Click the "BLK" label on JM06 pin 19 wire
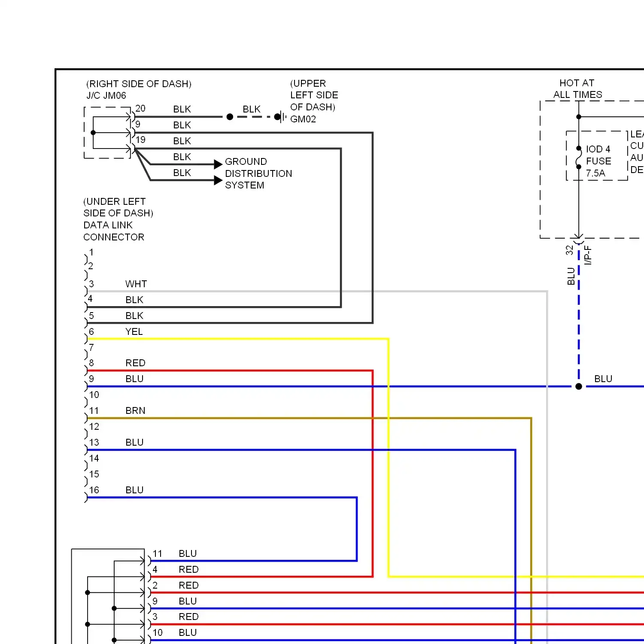This screenshot has height=644, width=644. pos(182,141)
